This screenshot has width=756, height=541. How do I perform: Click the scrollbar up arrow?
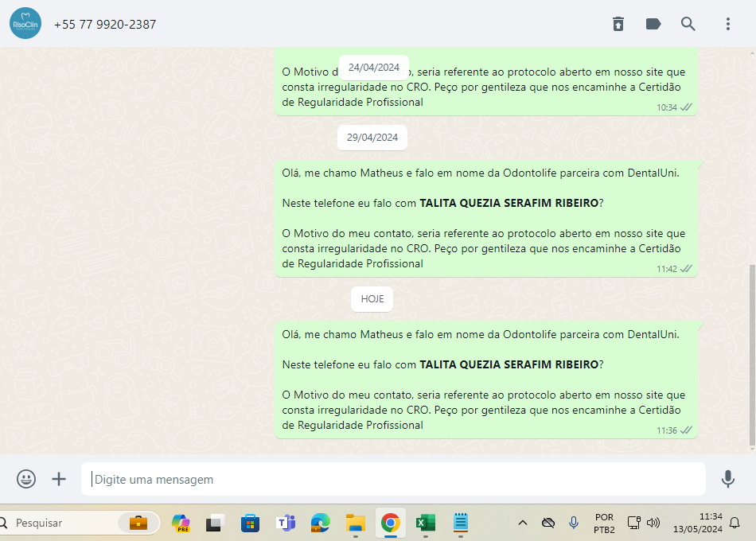(x=753, y=53)
